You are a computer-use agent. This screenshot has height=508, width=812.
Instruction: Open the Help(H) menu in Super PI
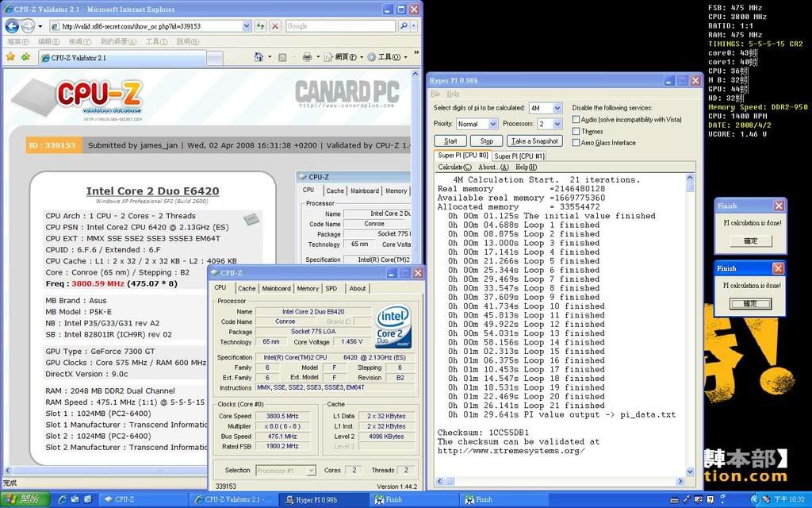click(x=527, y=167)
